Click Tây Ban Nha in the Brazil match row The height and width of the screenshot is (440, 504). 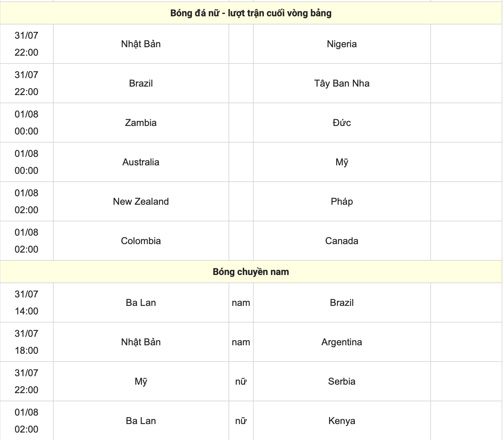(x=342, y=83)
